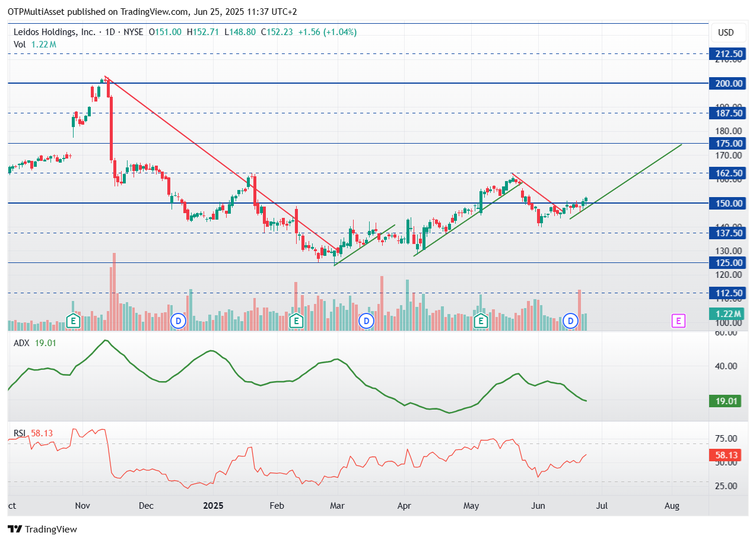This screenshot has width=756, height=542.
Task: Click the RSI indicator legend label
Action: pos(21,433)
